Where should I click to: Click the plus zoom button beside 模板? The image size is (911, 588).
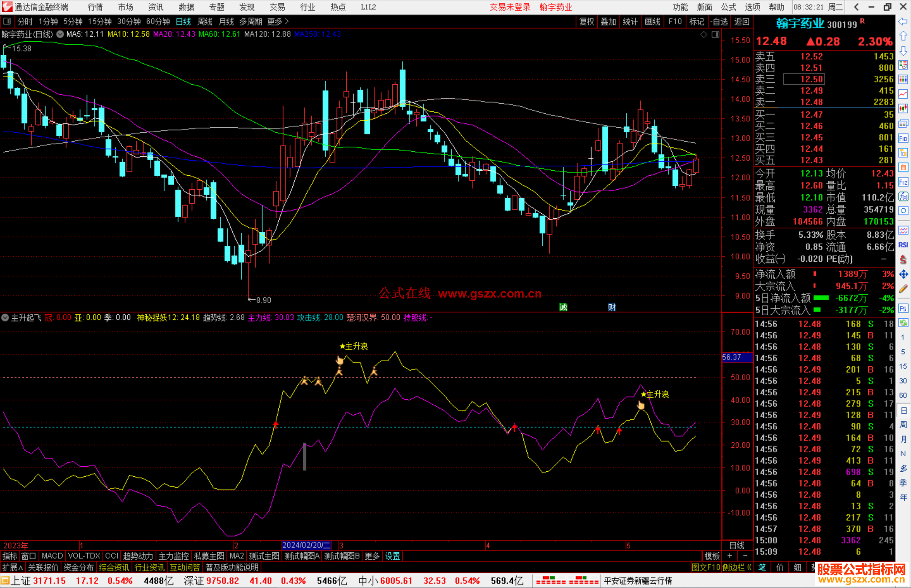[x=730, y=556]
